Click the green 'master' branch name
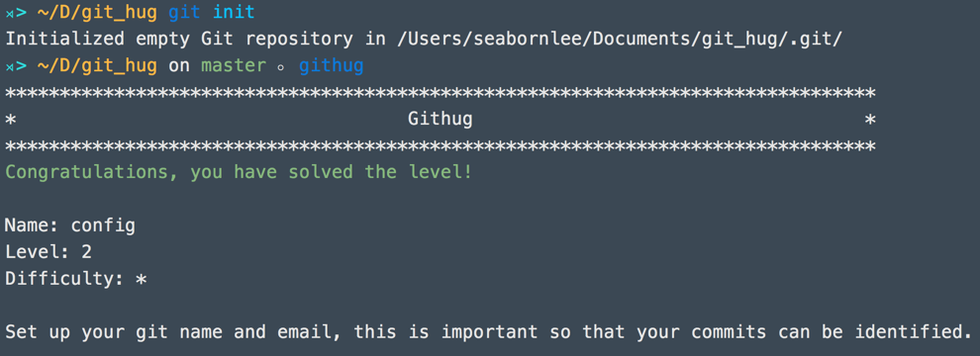 pos(234,65)
